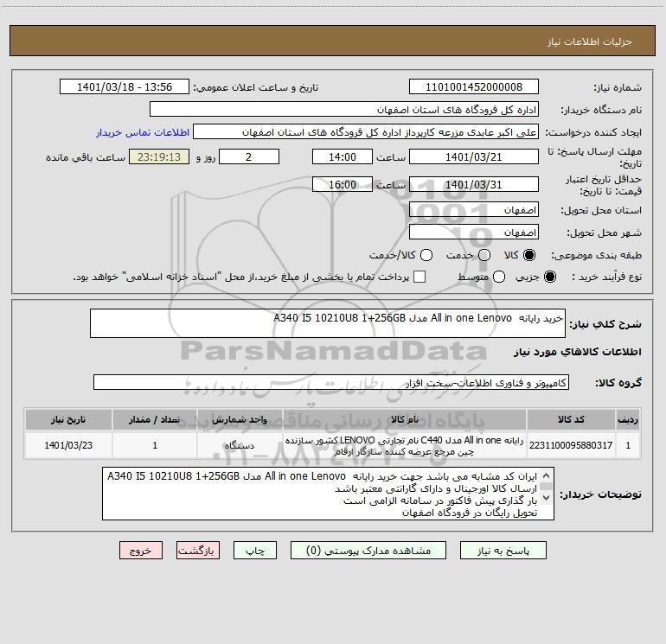This screenshot has width=666, height=644.
Task: Click the تاریخ نیاز column header
Action: [x=68, y=419]
